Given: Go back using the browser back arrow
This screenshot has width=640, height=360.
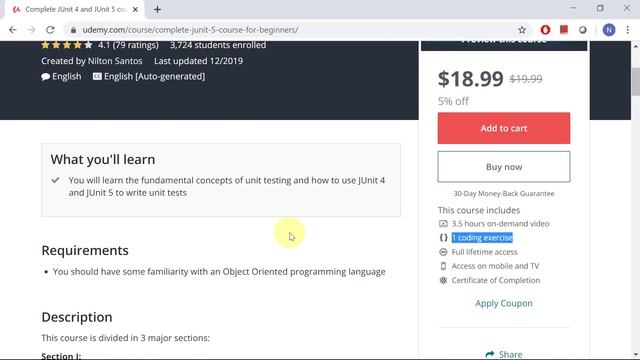Looking at the screenshot, I should [13, 30].
